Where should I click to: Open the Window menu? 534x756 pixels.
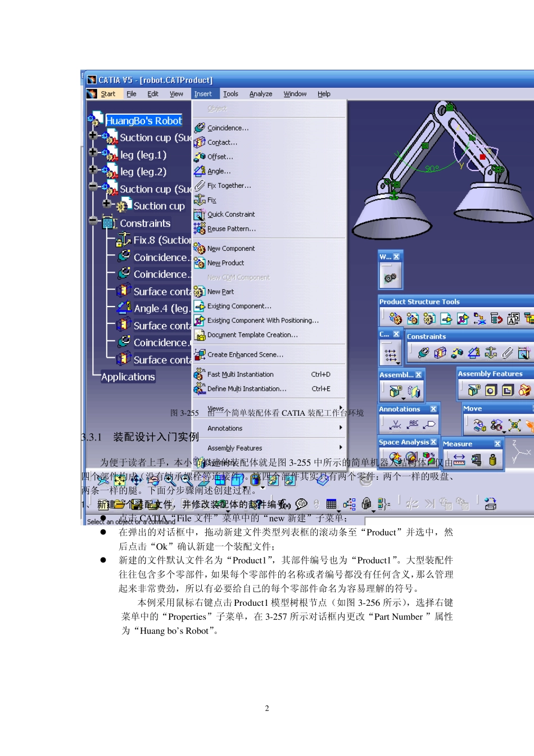tap(295, 94)
